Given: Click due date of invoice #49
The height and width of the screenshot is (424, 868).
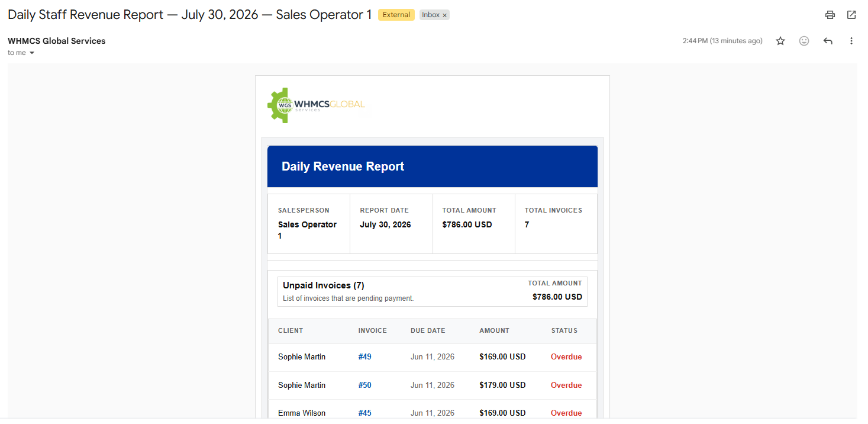Looking at the screenshot, I should click(433, 357).
